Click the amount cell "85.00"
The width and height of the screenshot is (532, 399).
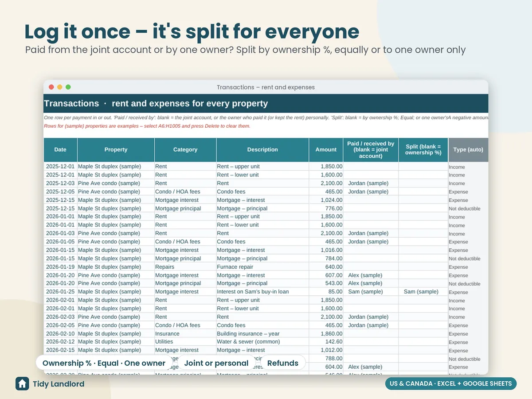(326, 292)
